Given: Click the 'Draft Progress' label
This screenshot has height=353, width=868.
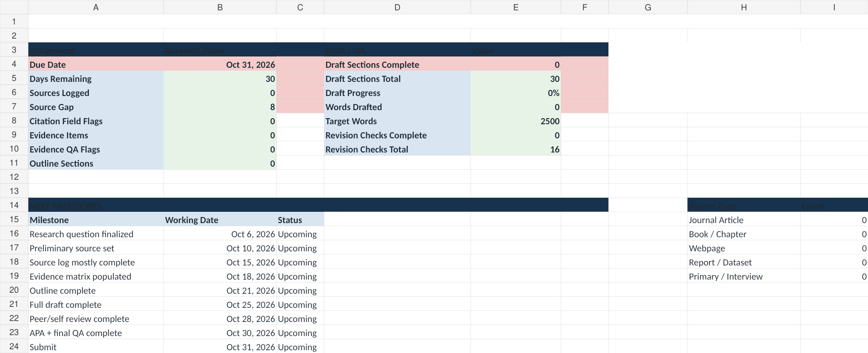Looking at the screenshot, I should (397, 93).
